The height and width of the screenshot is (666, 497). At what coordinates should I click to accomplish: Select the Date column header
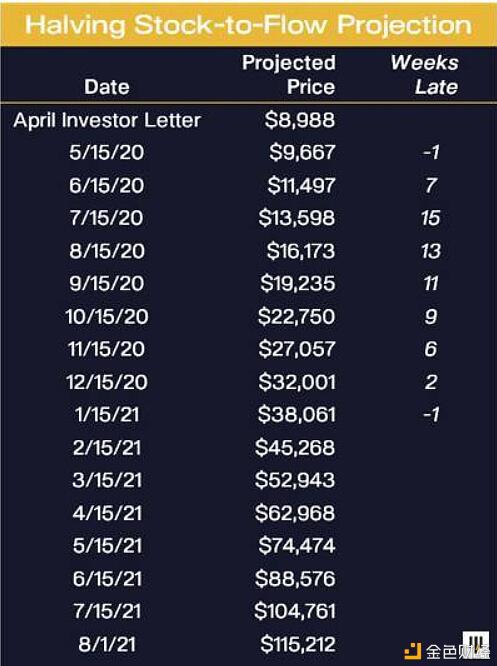click(107, 87)
